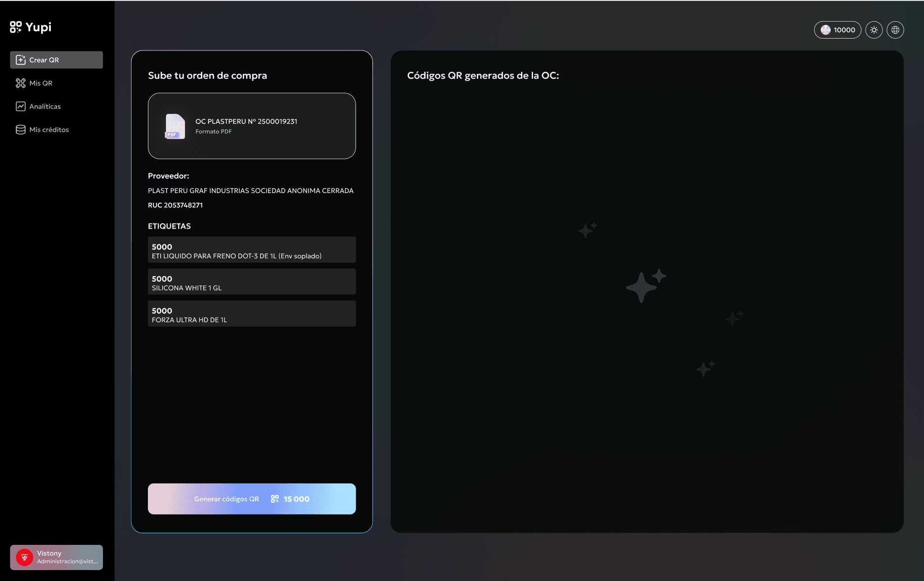The height and width of the screenshot is (581, 924).
Task: Open the language globe icon
Action: point(895,30)
